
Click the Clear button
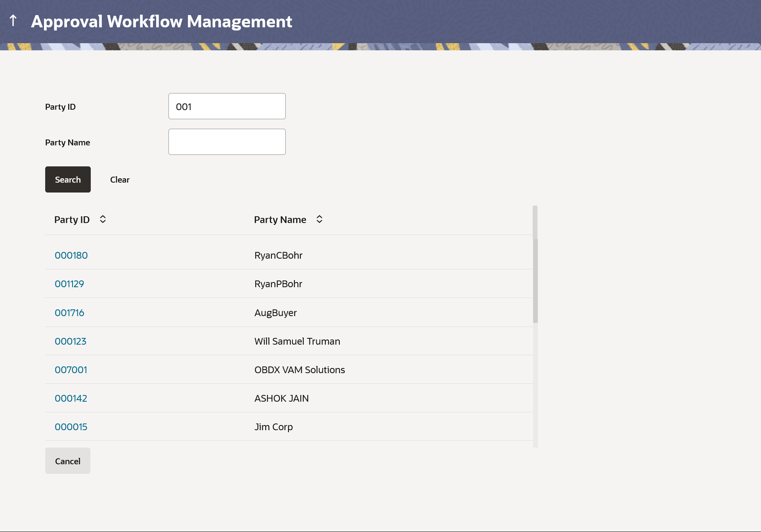click(120, 180)
